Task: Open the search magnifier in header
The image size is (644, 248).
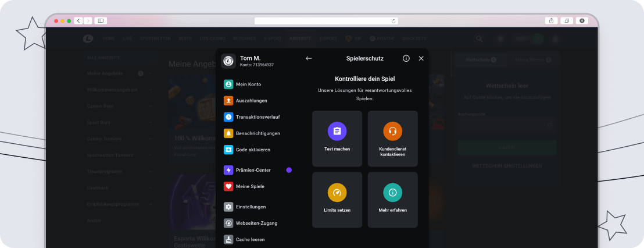Action: (480, 38)
